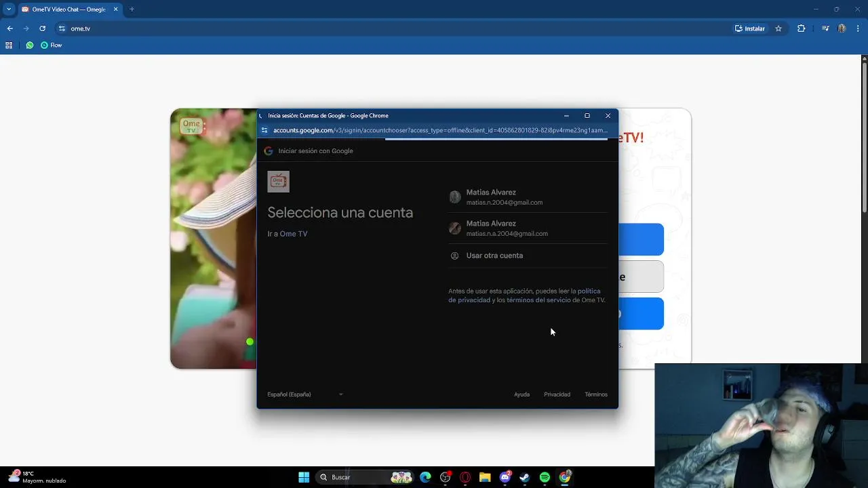Open the Chrome three-dot menu
868x488 pixels.
point(859,28)
